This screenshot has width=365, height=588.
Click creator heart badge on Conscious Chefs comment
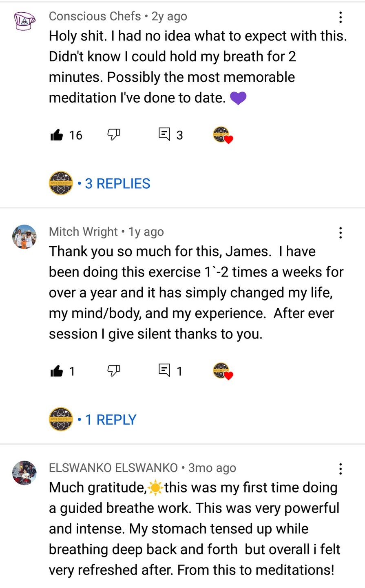223,135
